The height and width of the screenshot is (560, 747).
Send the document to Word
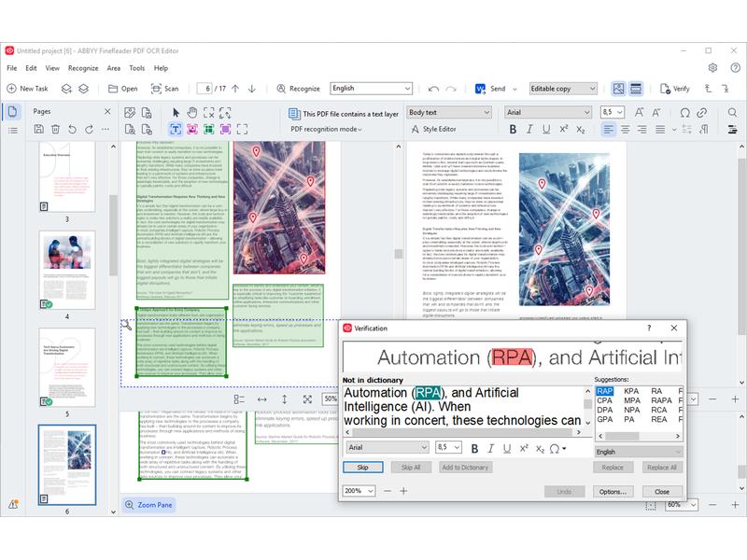491,89
